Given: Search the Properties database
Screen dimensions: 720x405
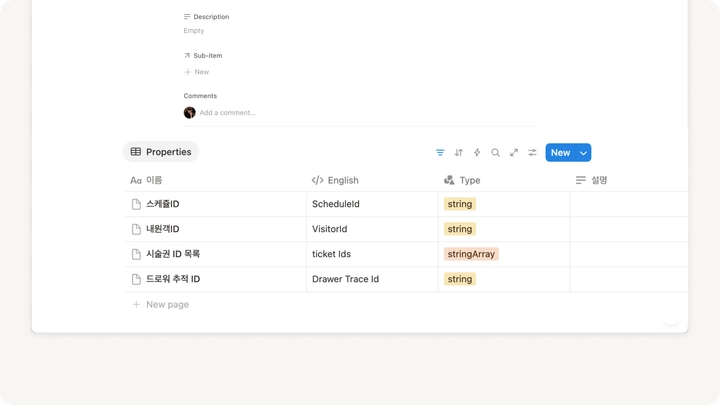Looking at the screenshot, I should (x=495, y=152).
